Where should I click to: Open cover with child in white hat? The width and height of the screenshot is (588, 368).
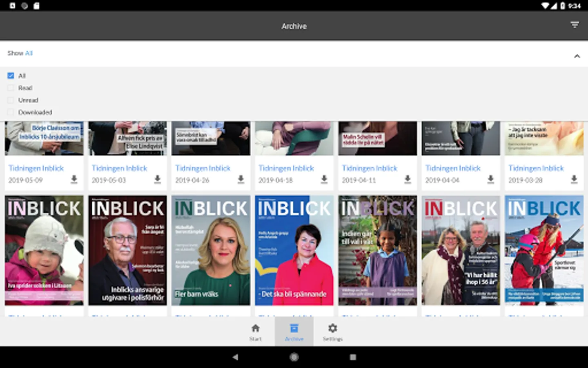pyautogui.click(x=44, y=250)
